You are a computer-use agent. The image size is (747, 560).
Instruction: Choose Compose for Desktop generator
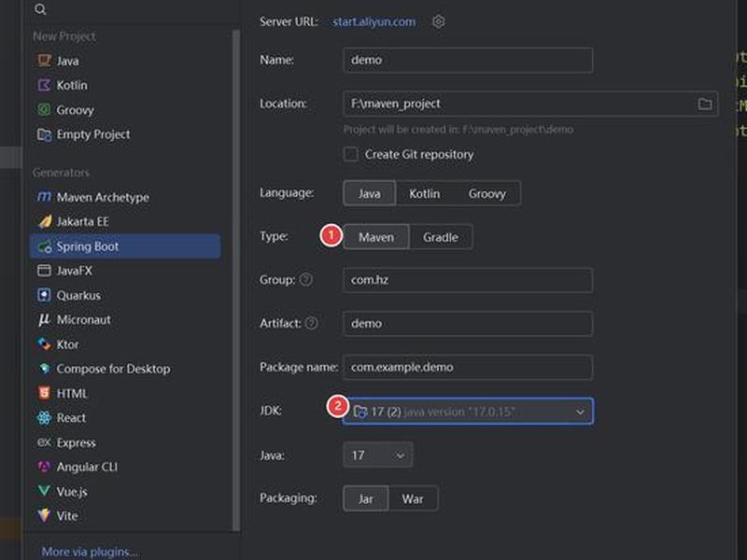tap(125, 369)
